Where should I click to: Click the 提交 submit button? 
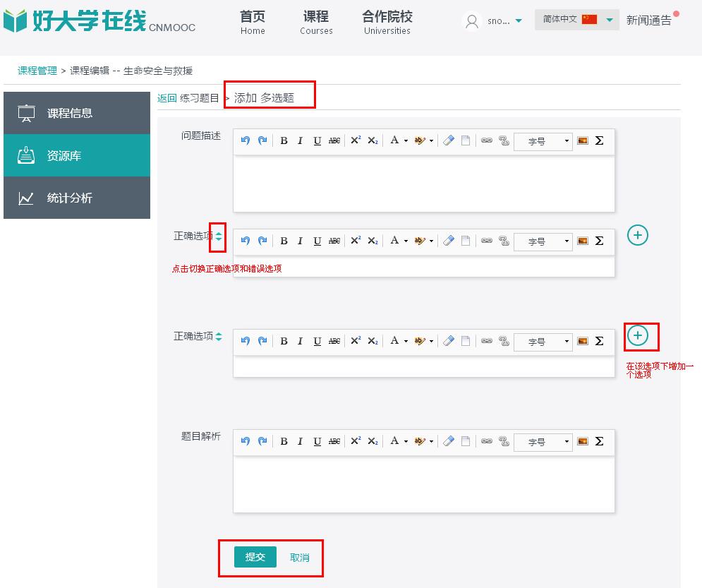coord(255,557)
